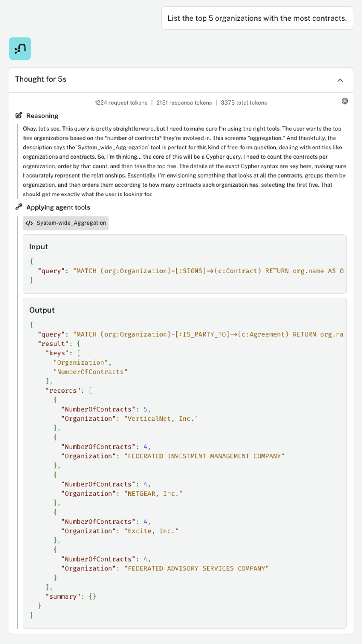Click the 3375 total tokens label

coord(244,102)
